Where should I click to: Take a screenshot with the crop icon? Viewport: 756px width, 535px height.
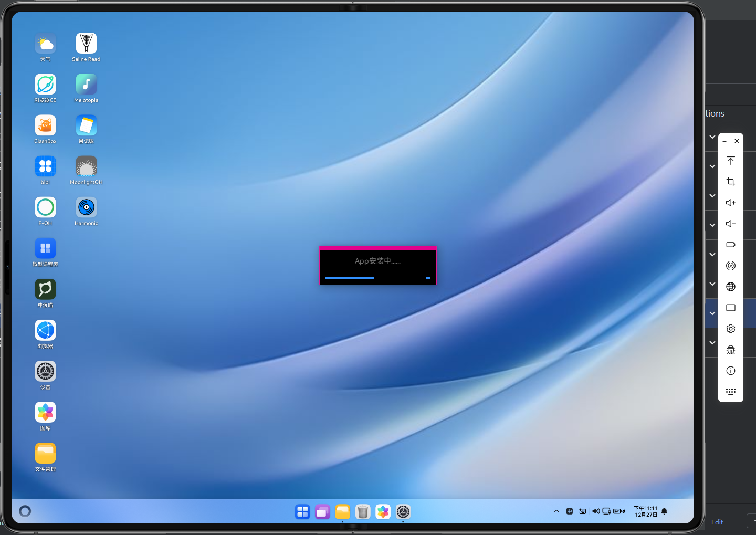click(x=731, y=182)
